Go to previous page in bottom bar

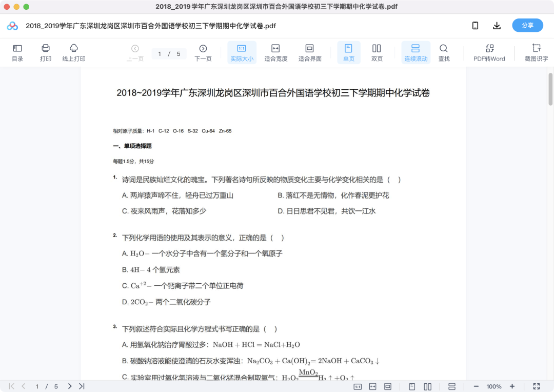click(24, 386)
